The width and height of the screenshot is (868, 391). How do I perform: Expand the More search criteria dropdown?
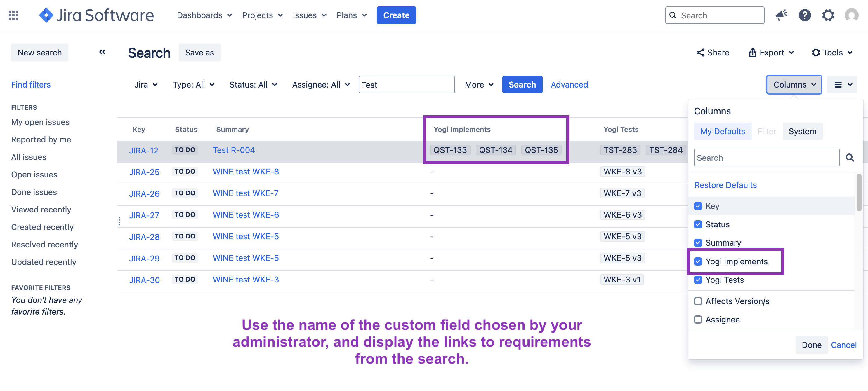(479, 85)
